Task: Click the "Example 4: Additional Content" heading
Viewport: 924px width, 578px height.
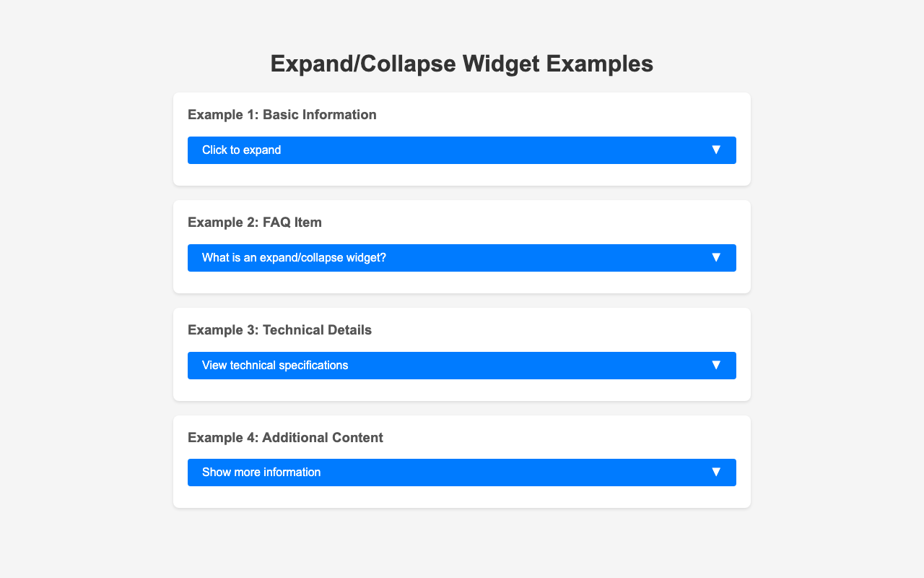Action: 285,438
